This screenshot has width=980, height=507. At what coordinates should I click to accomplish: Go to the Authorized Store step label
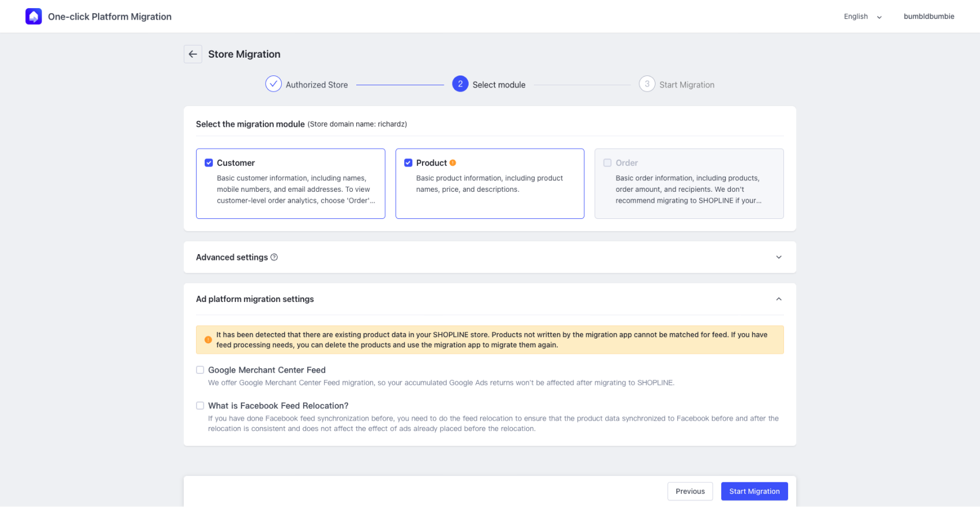pyautogui.click(x=316, y=85)
